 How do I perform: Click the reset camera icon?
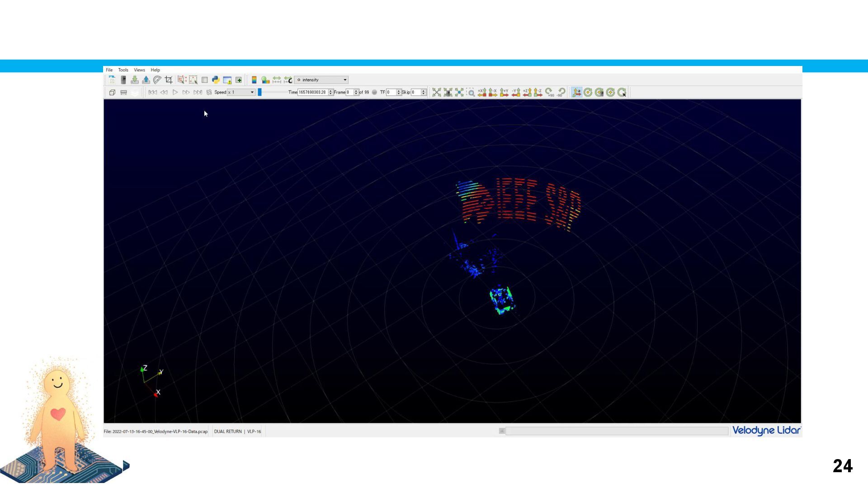[x=436, y=92]
